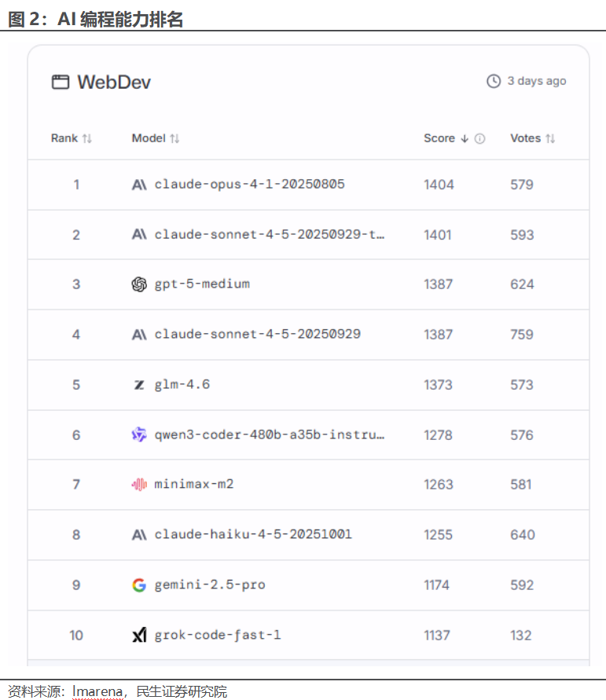
Task: Select votes value 573
Action: pyautogui.click(x=522, y=385)
